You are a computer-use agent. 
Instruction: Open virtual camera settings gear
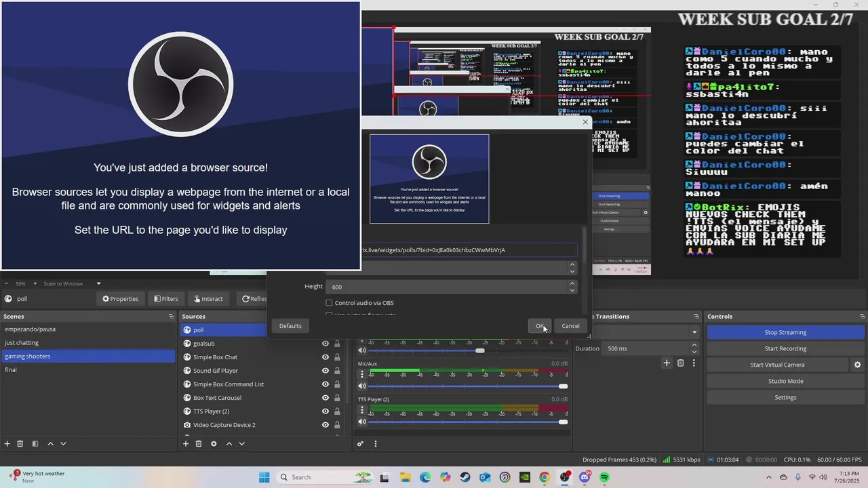[x=857, y=365]
